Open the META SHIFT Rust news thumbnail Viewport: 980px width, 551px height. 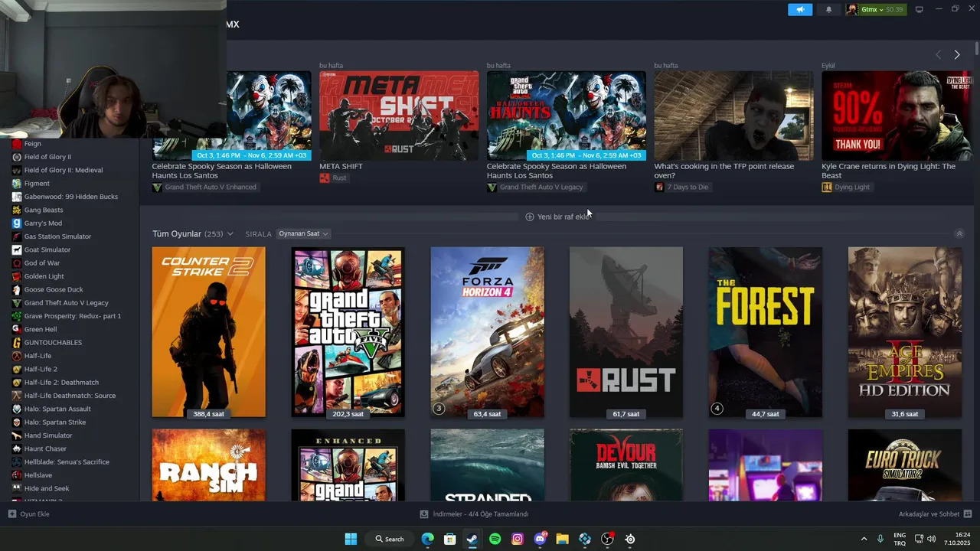click(x=399, y=116)
